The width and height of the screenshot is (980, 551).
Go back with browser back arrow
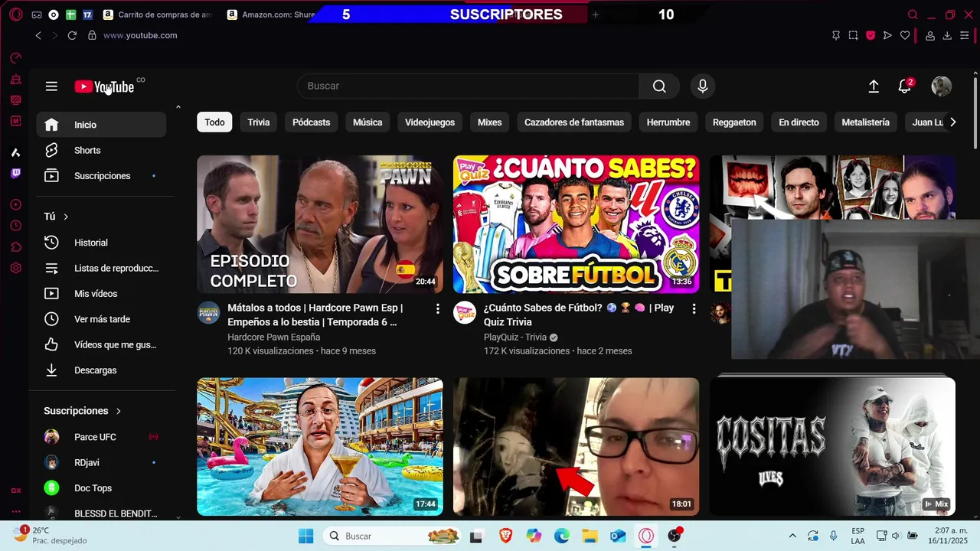(x=38, y=35)
